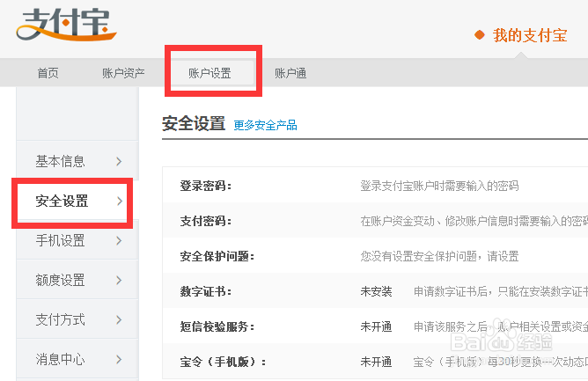Click chevron next to 安全设置
The height and width of the screenshot is (381, 588).
[x=119, y=201]
